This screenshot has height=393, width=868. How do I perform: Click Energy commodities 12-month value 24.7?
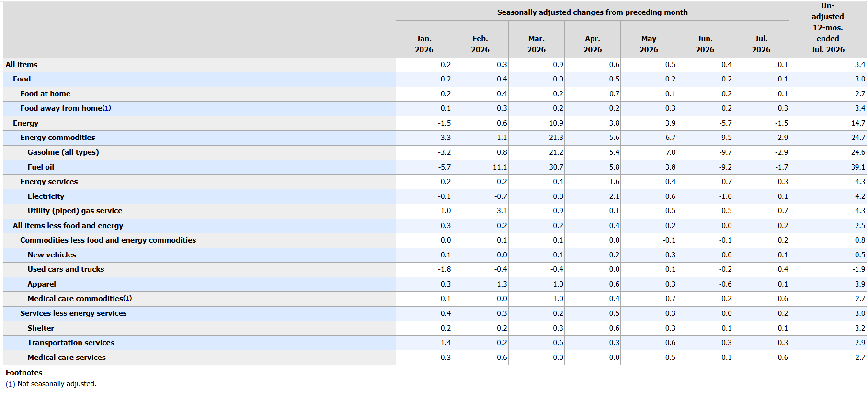[858, 138]
